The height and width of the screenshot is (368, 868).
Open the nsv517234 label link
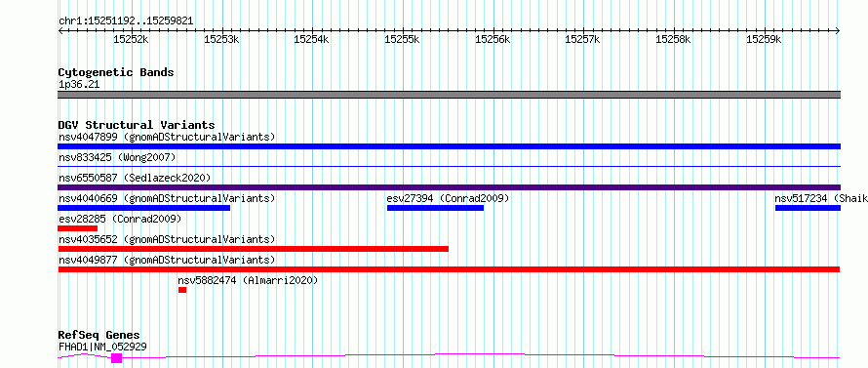coord(821,198)
